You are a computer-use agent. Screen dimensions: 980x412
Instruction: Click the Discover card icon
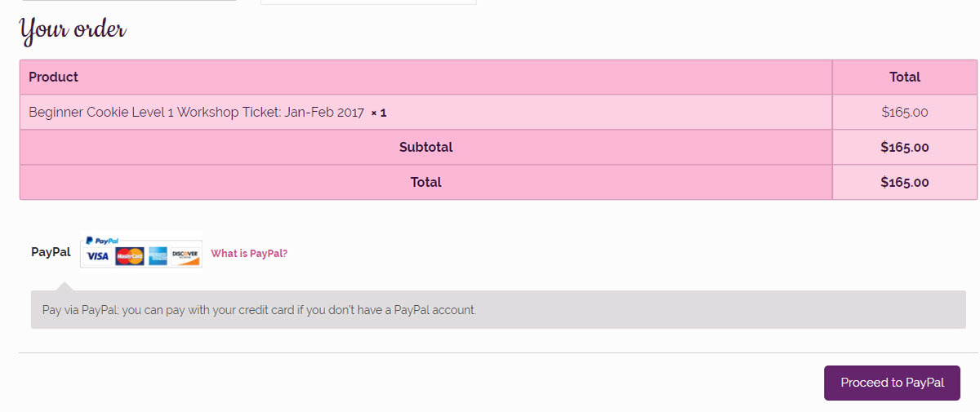pos(185,256)
